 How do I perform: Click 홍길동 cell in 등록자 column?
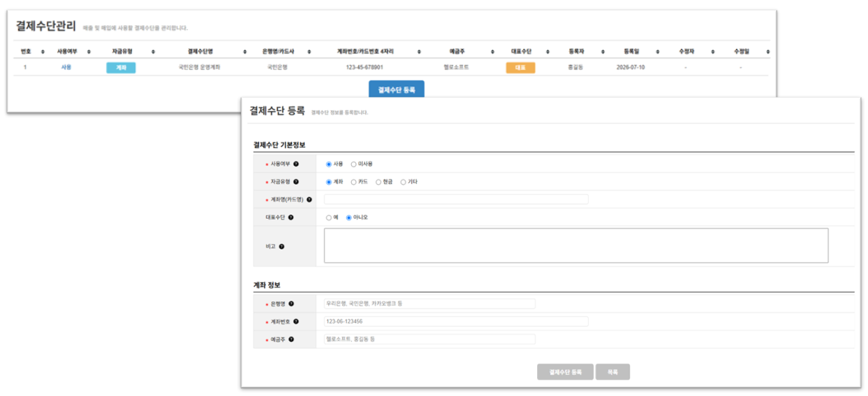(575, 68)
